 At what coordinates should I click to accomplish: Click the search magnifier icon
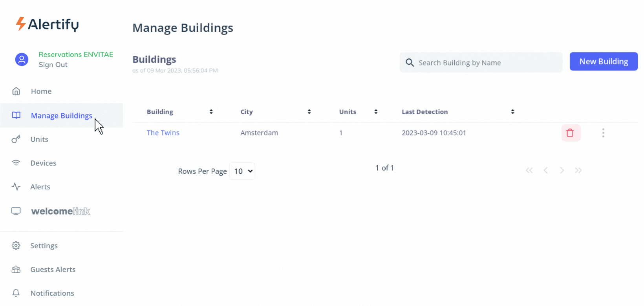[x=410, y=63]
